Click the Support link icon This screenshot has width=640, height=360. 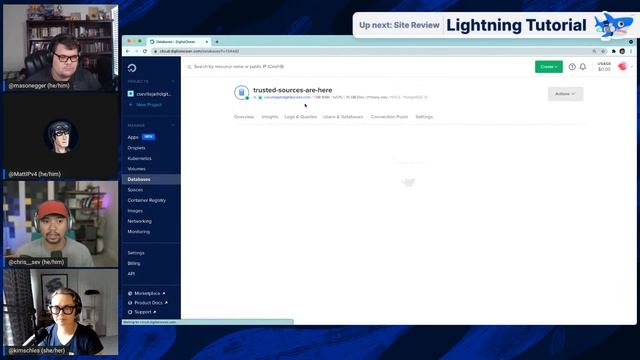click(x=130, y=312)
